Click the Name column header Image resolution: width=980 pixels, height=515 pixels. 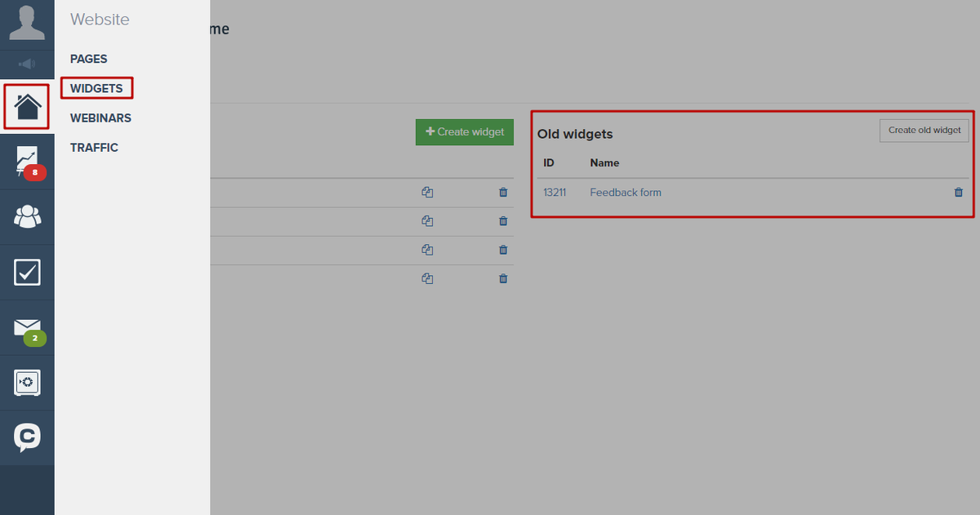pos(604,163)
